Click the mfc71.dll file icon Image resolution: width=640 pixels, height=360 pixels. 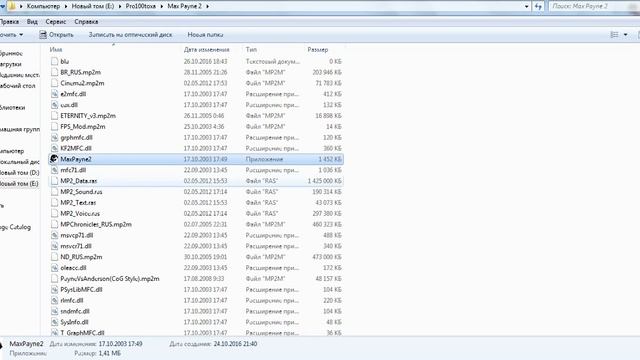tap(54, 170)
